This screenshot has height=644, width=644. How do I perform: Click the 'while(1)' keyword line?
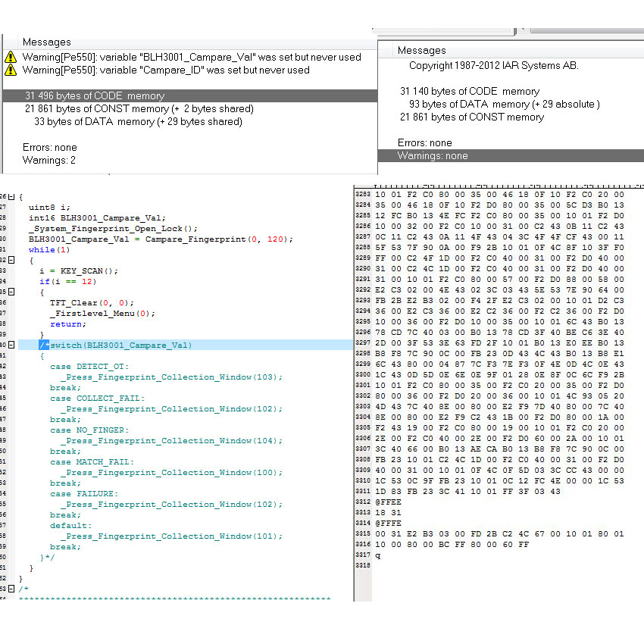click(49, 250)
